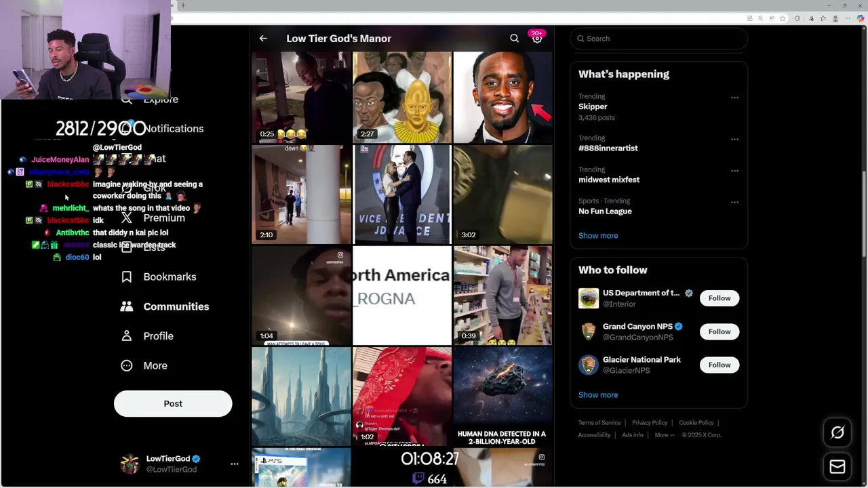Click the X Premium logo icon

coord(127,218)
